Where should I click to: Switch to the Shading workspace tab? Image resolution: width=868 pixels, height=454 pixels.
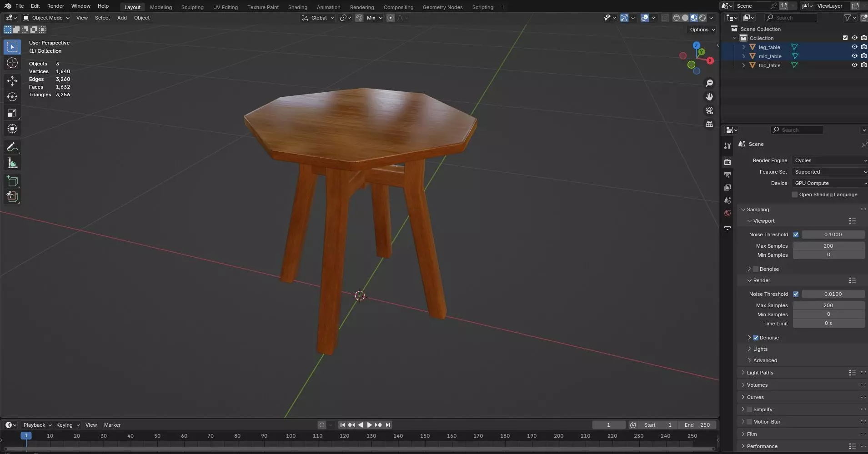pyautogui.click(x=297, y=7)
